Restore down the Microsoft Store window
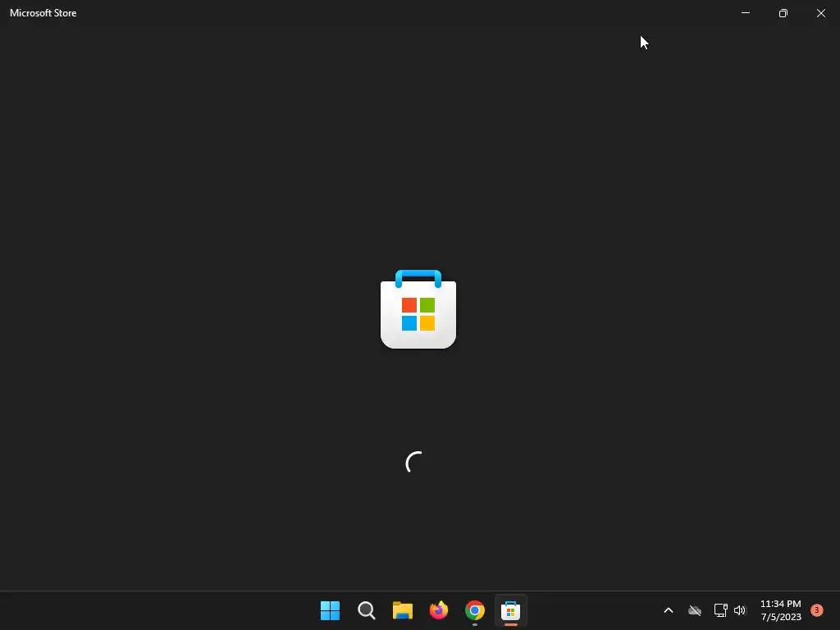840x630 pixels. coord(783,13)
